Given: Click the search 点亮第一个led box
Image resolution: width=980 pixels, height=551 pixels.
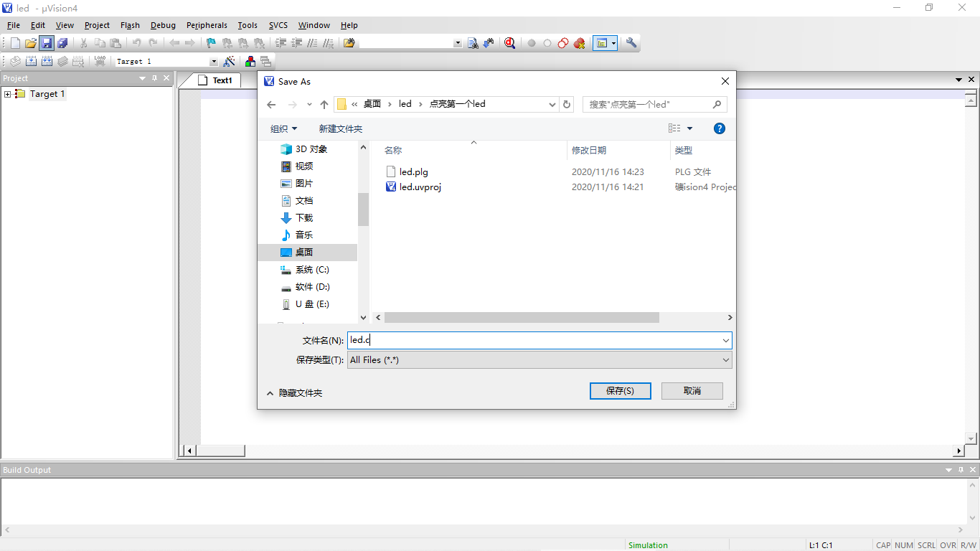Looking at the screenshot, I should click(654, 104).
